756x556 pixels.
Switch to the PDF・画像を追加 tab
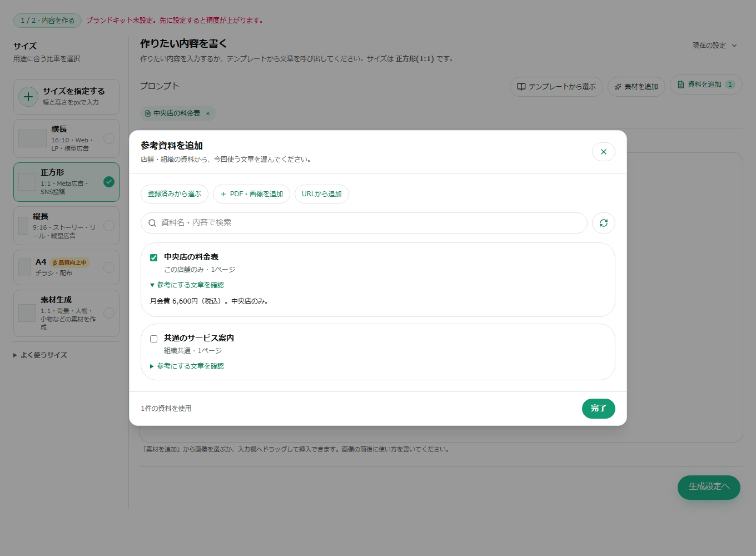click(251, 194)
